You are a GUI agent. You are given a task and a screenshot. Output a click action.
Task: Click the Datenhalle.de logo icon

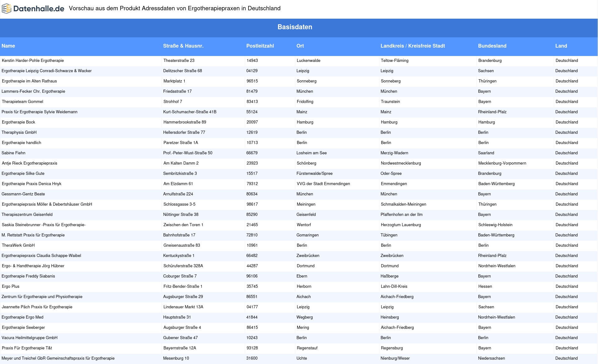pyautogui.click(x=7, y=8)
